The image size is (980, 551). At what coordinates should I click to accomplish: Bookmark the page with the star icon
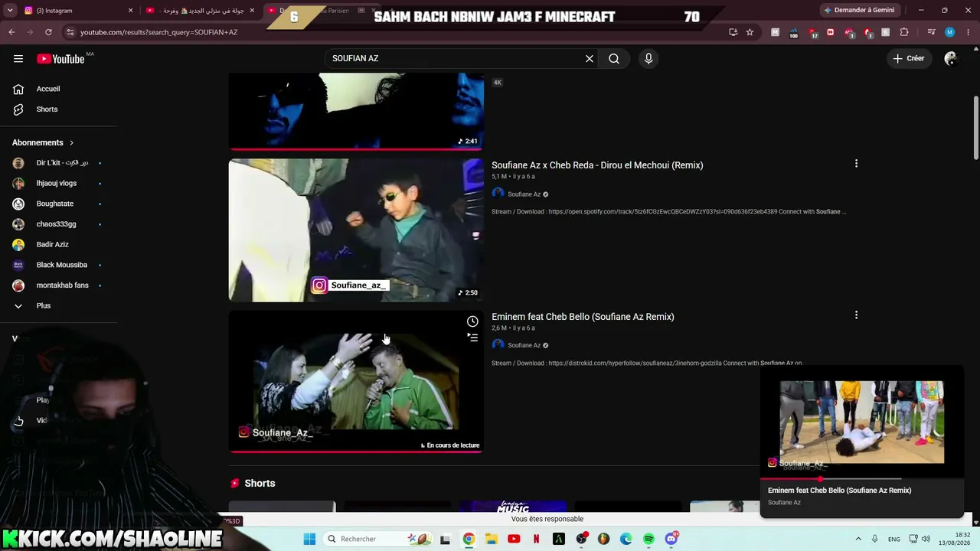click(x=750, y=32)
